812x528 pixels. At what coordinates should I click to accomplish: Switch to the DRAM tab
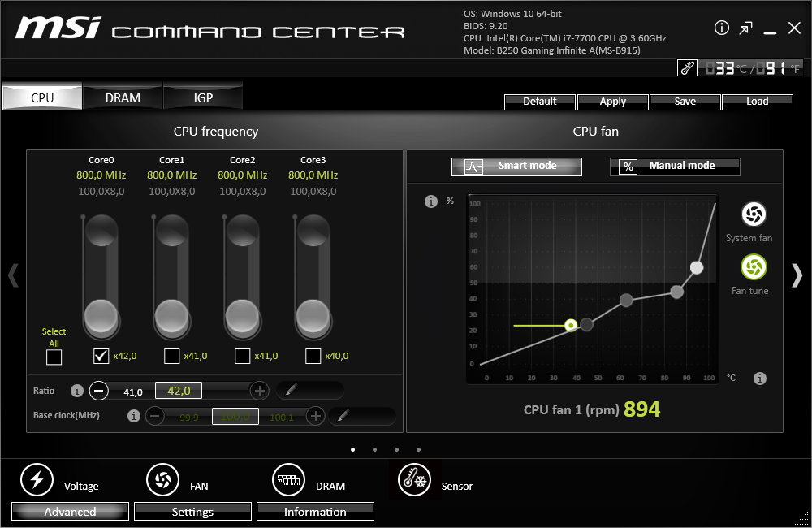123,97
